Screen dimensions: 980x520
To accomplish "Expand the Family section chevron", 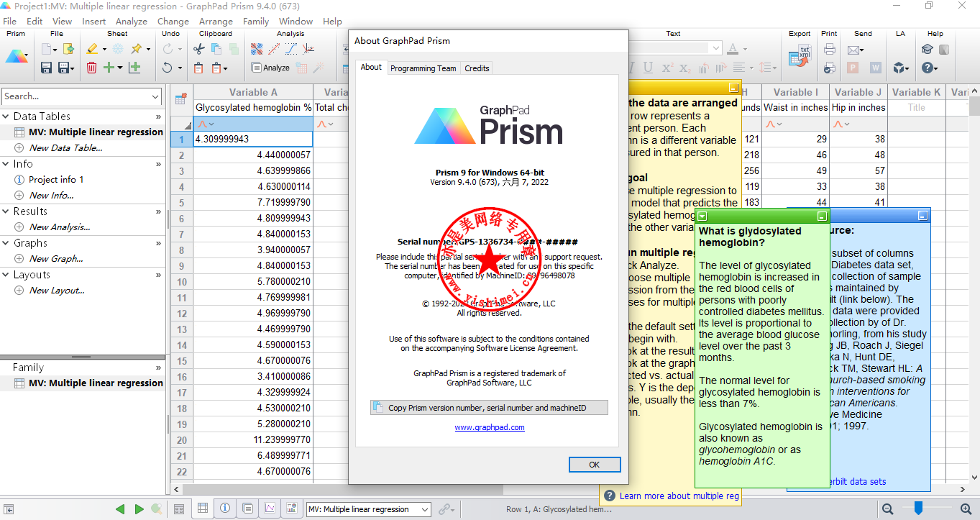I will [x=158, y=368].
